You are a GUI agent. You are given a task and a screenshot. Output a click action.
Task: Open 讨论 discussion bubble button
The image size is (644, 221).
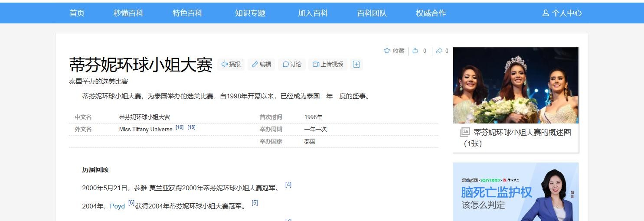292,64
